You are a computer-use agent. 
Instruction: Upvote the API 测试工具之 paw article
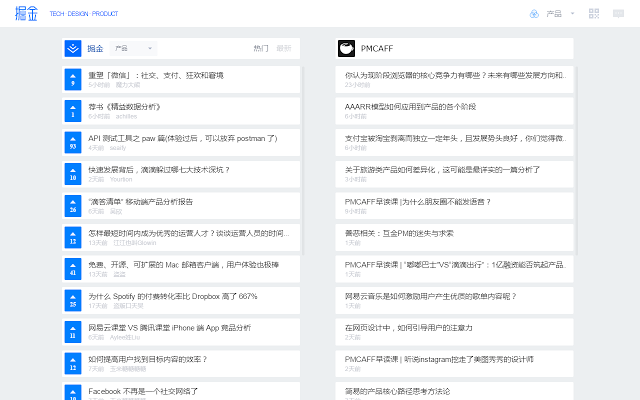click(x=73, y=142)
